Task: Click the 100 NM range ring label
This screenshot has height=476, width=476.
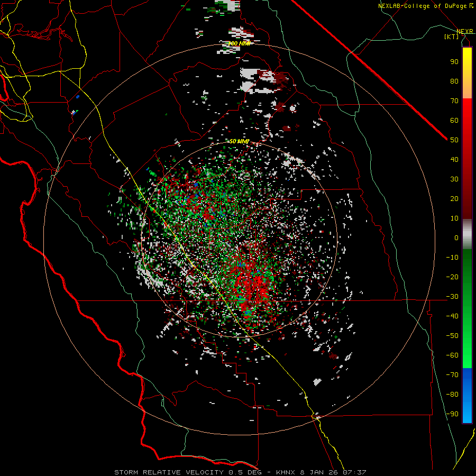Action: click(240, 43)
